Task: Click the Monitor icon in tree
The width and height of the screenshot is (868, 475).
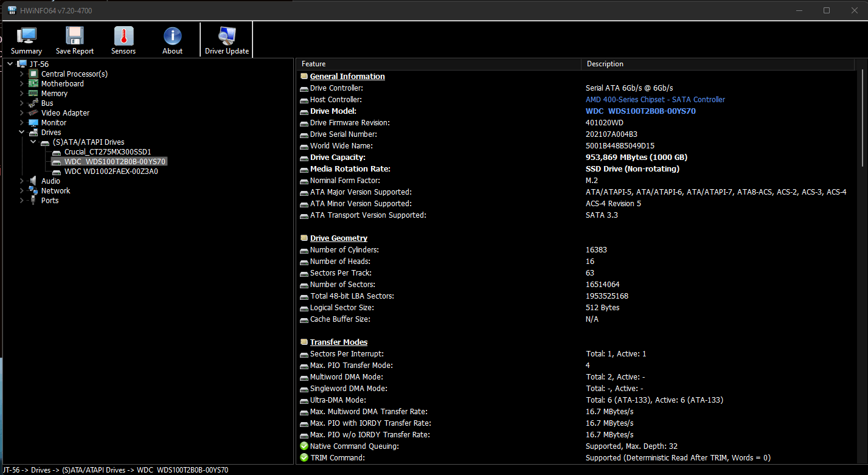Action: coord(34,122)
